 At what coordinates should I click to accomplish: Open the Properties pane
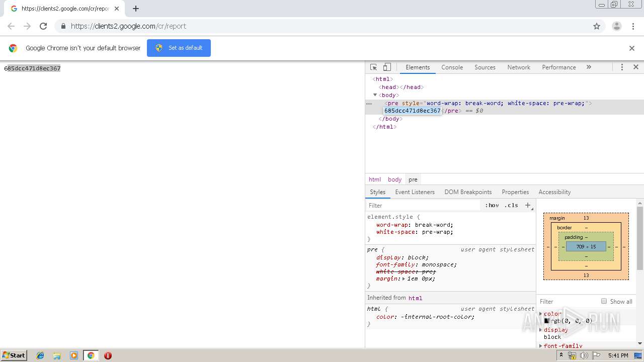(515, 192)
